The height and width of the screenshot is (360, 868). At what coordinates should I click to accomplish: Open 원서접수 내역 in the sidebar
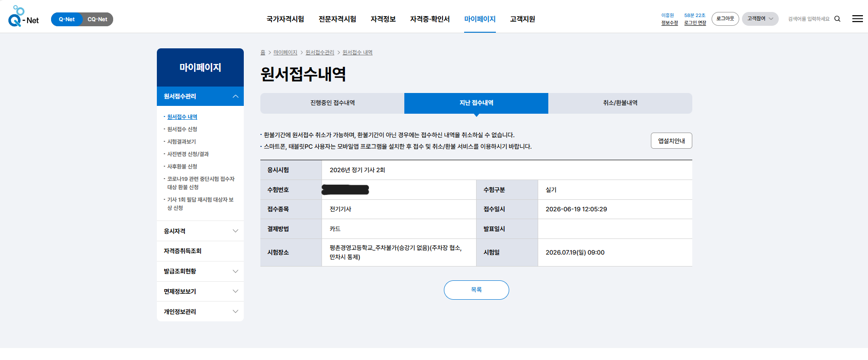click(182, 117)
